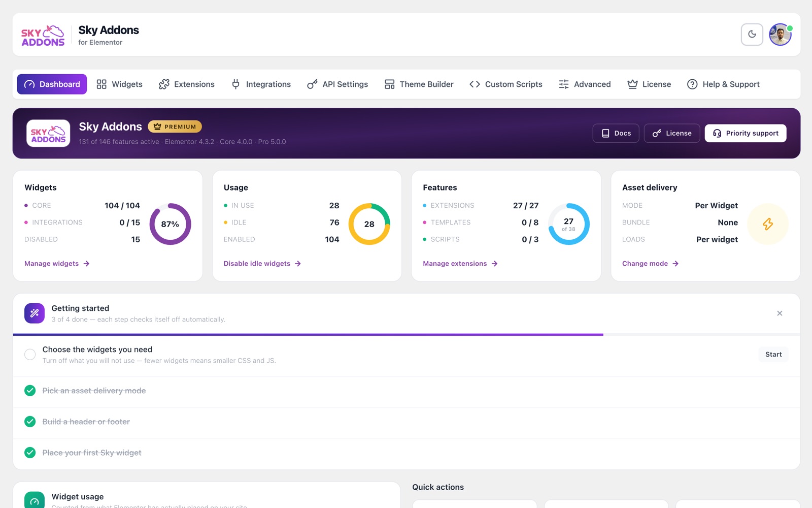
Task: Switch to the Widgets tab
Action: pyautogui.click(x=120, y=84)
